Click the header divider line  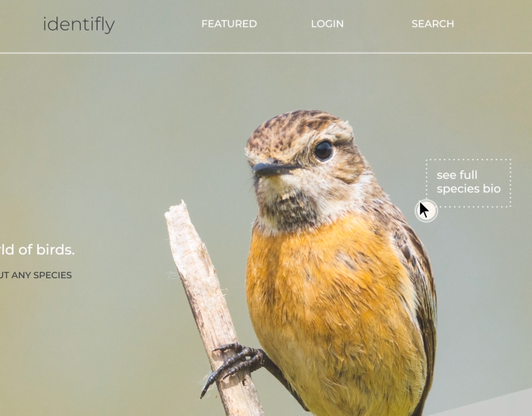[x=266, y=53]
